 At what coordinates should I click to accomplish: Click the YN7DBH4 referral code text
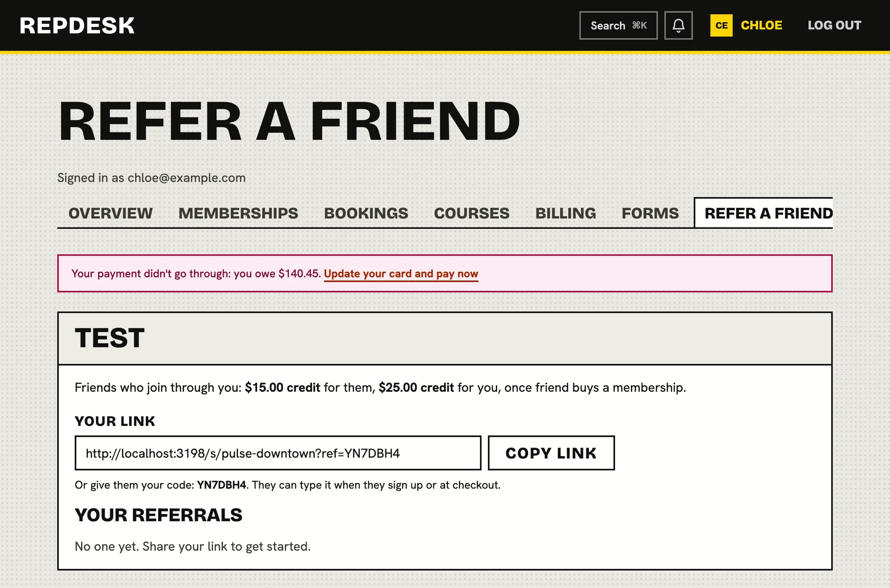tap(222, 485)
